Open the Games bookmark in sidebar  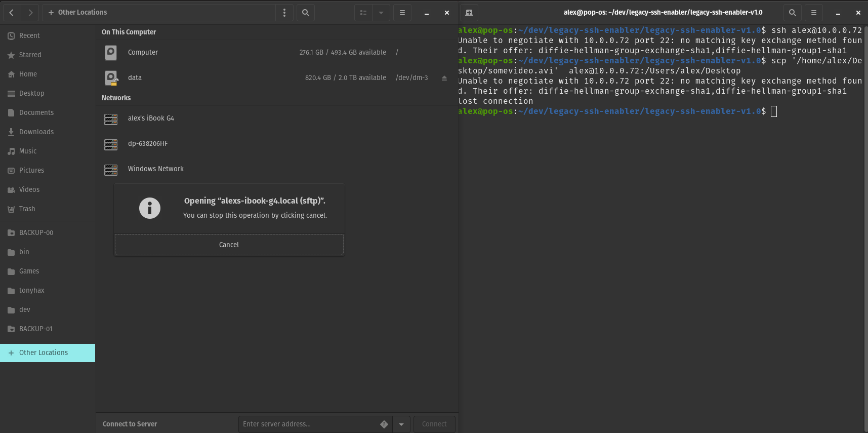pyautogui.click(x=48, y=271)
